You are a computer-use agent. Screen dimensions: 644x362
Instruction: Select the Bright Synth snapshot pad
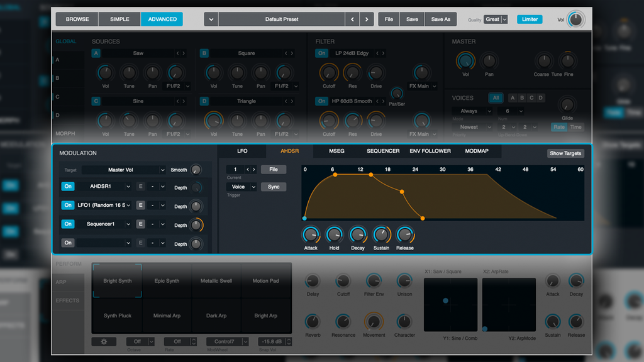coord(116,282)
